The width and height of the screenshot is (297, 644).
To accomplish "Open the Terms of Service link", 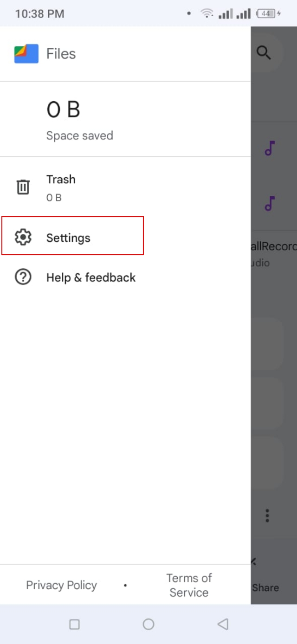I will click(189, 585).
